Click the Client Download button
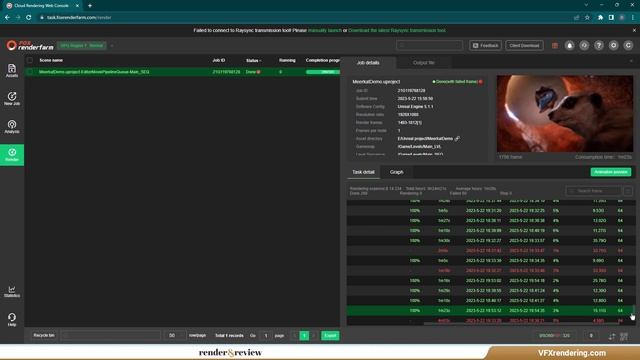 [x=524, y=45]
